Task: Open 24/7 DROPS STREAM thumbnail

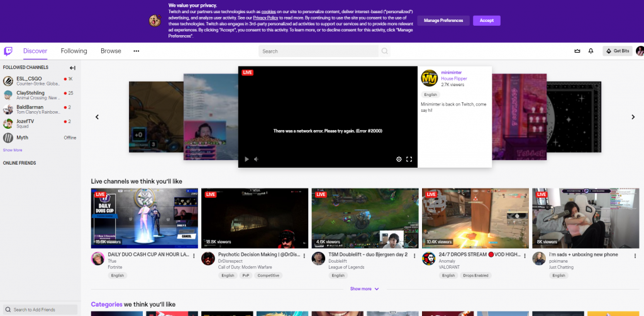Action: (475, 219)
